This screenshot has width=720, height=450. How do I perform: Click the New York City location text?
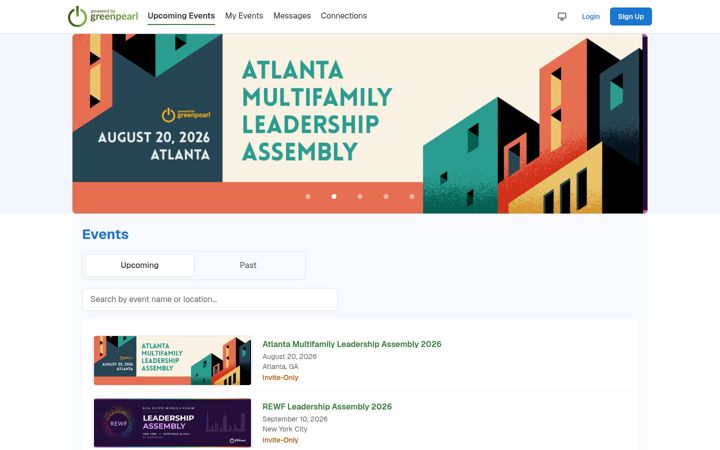pos(285,429)
